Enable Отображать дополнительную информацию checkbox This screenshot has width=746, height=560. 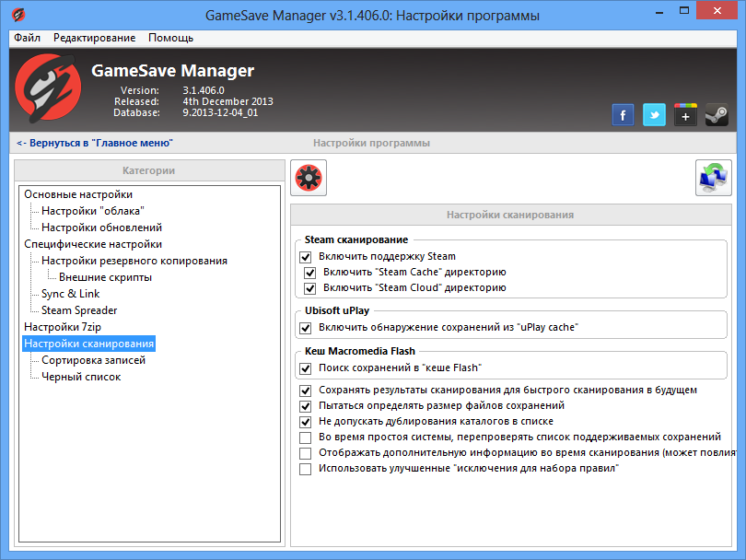tap(306, 453)
